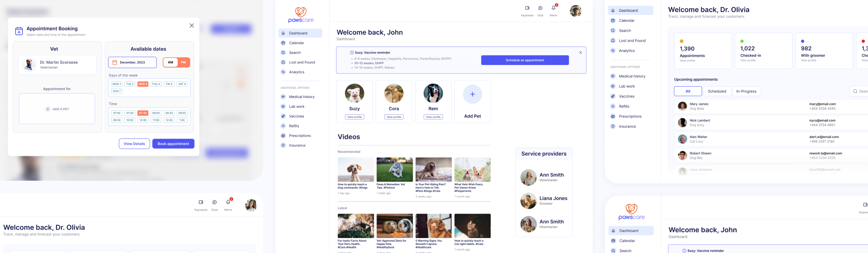Choose the 08:30 time slot
The height and width of the screenshot is (253, 868).
(x=169, y=113)
